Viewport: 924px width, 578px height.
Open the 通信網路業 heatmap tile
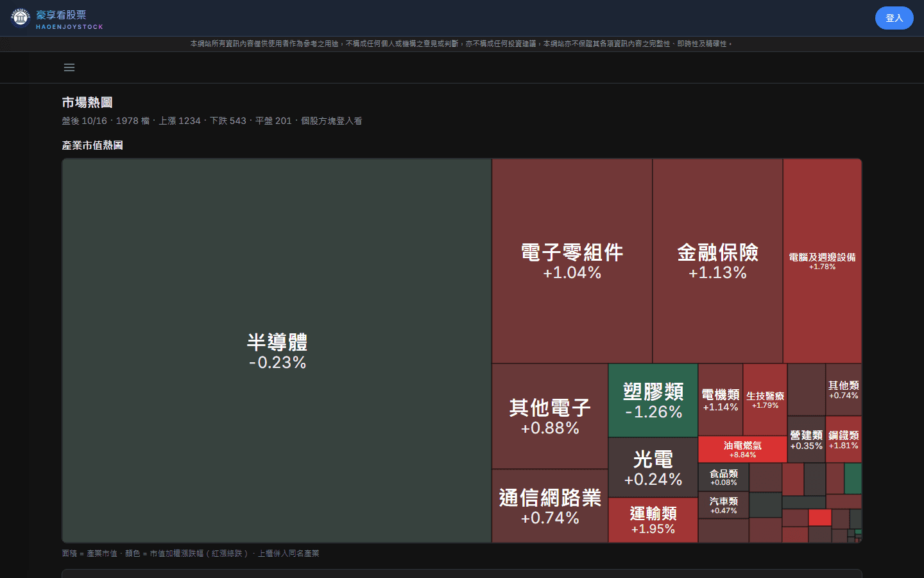click(550, 506)
